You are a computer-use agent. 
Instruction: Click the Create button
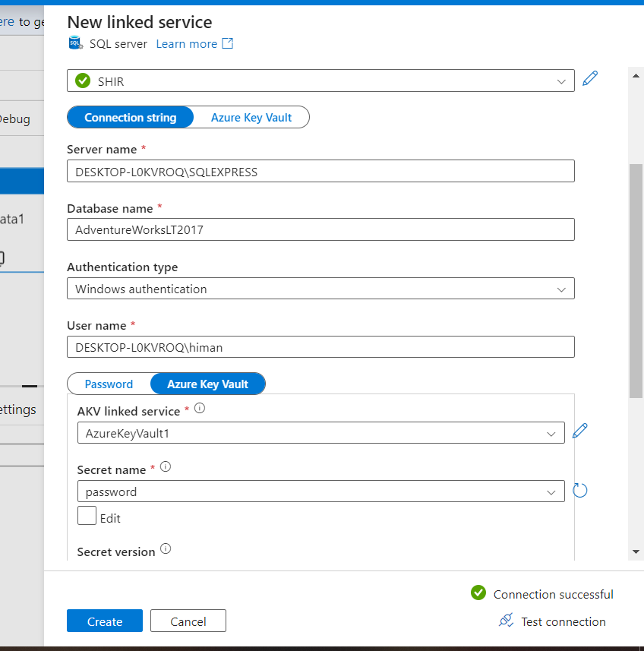(x=105, y=621)
